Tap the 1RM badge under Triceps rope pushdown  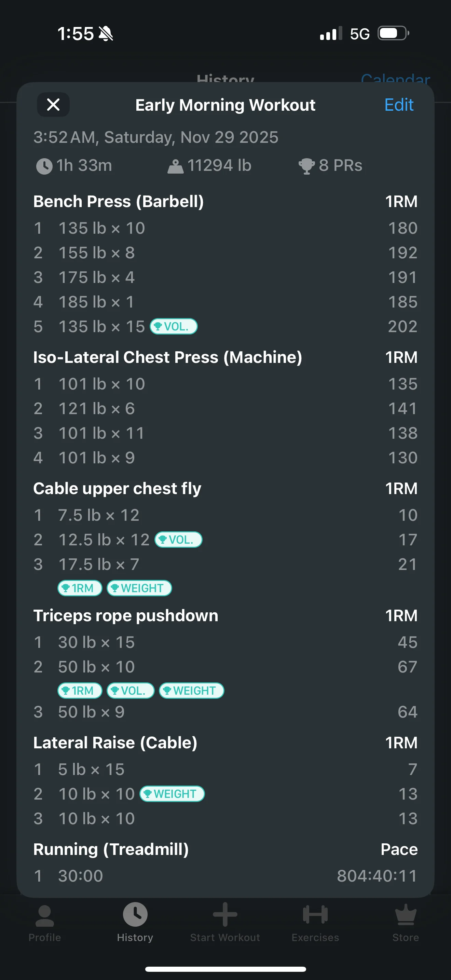click(80, 691)
